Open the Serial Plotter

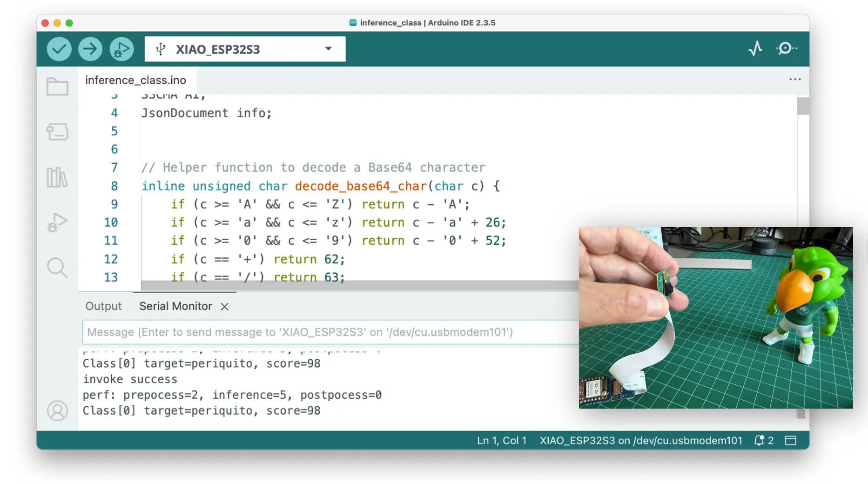click(x=755, y=48)
